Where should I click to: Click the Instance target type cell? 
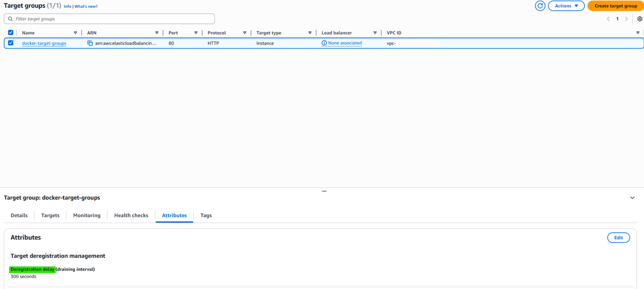click(x=265, y=43)
